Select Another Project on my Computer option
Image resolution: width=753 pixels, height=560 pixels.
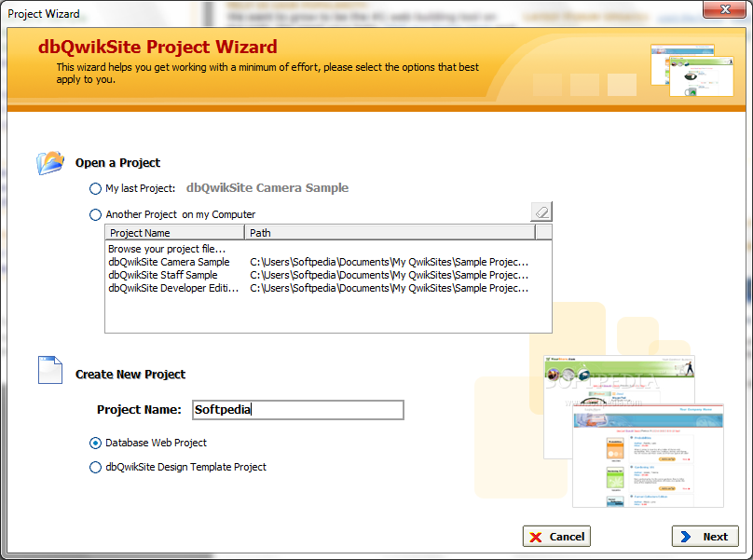click(95, 214)
